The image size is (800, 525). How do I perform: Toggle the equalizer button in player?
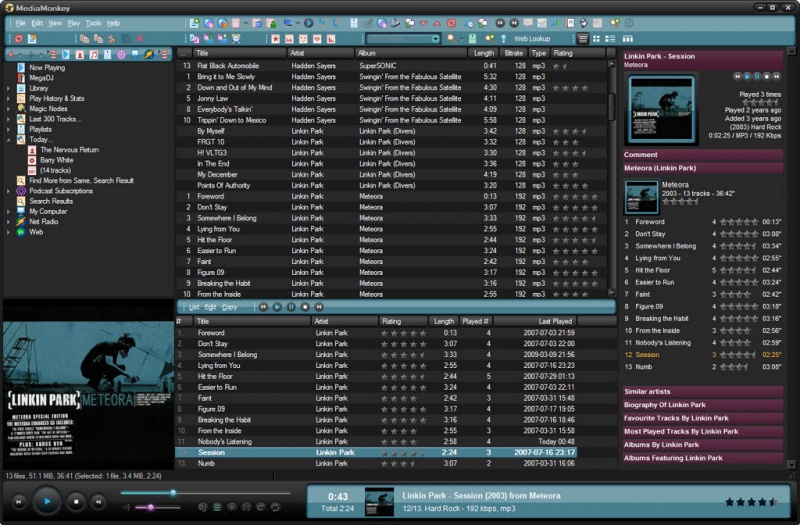point(231,507)
